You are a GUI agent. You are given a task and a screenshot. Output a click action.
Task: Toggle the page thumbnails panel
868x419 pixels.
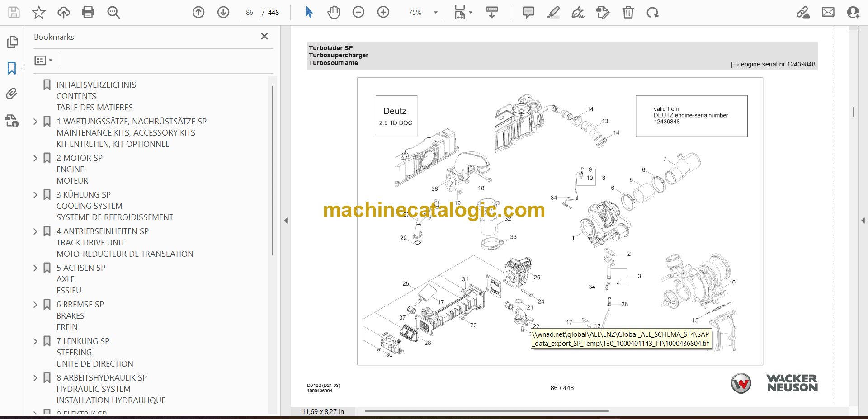point(12,42)
